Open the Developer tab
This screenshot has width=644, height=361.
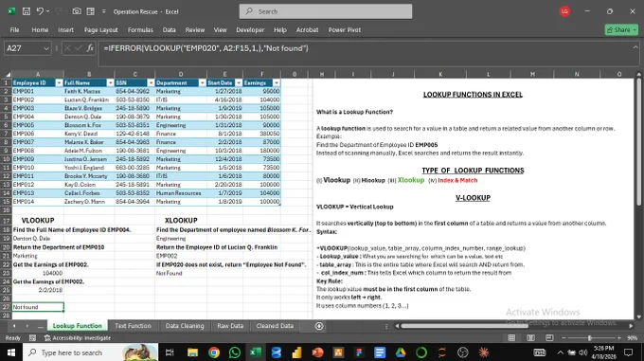pos(250,30)
